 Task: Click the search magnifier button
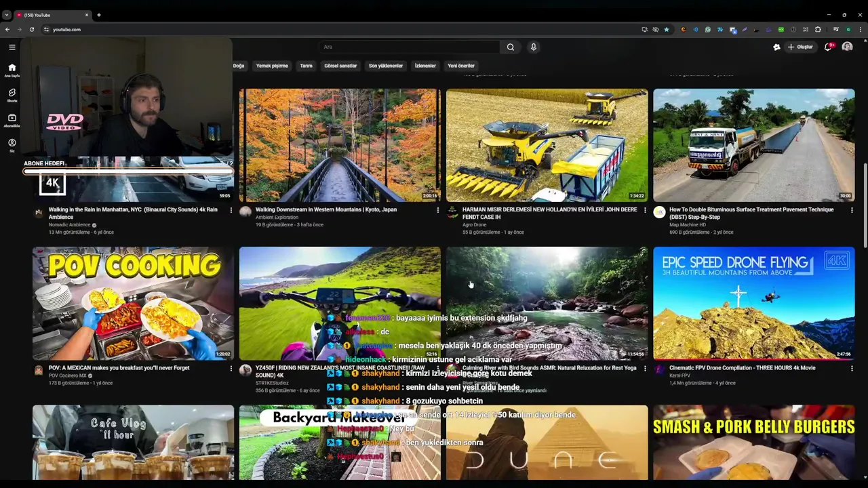tap(511, 47)
